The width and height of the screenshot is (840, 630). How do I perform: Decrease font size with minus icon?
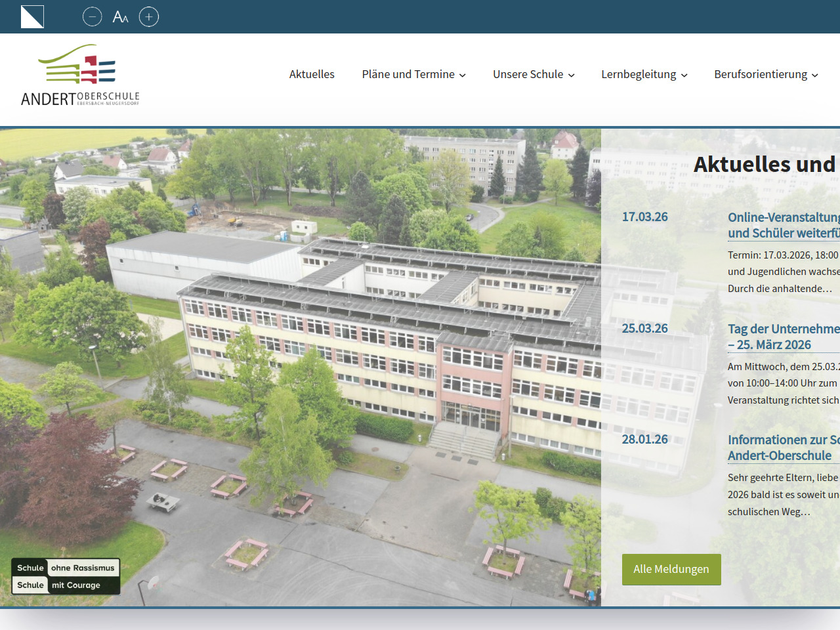pos(92,17)
